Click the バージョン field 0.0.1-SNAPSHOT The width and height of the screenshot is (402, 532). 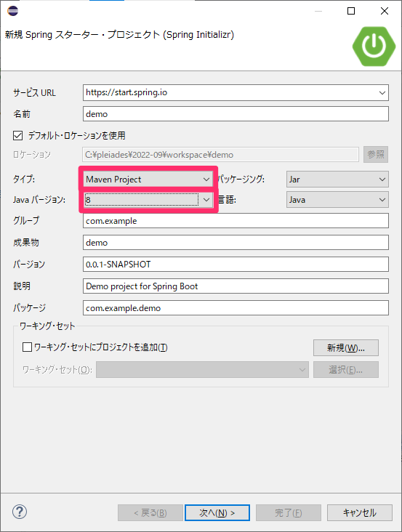pyautogui.click(x=236, y=265)
